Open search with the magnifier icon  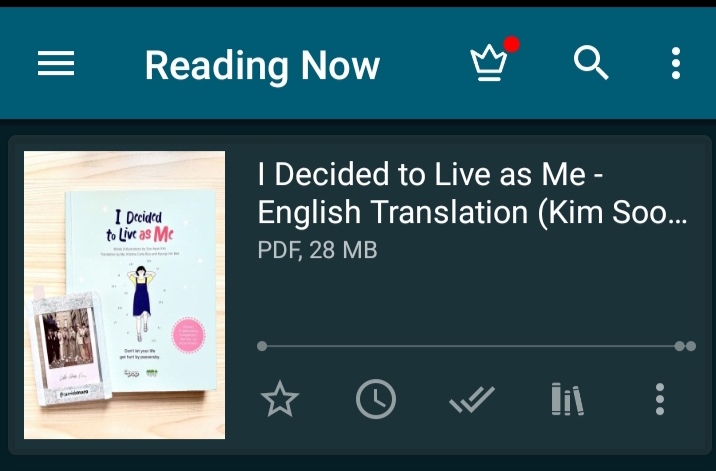pyautogui.click(x=591, y=64)
